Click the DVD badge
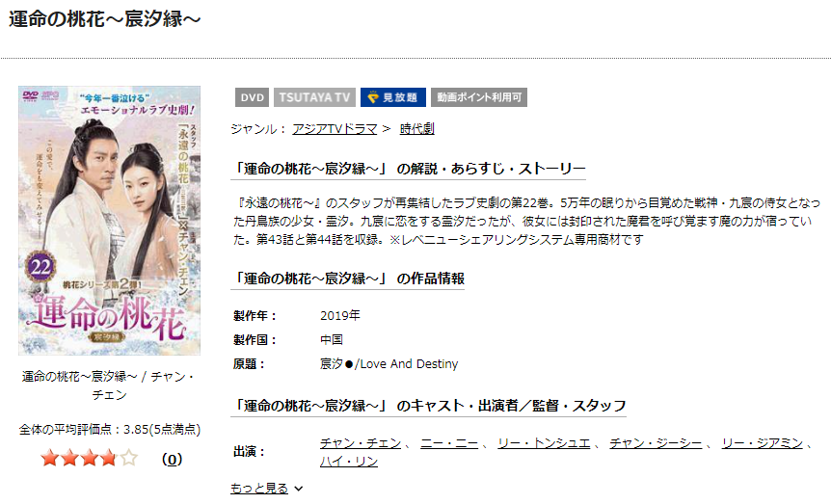This screenshot has height=504, width=831. 252,97
